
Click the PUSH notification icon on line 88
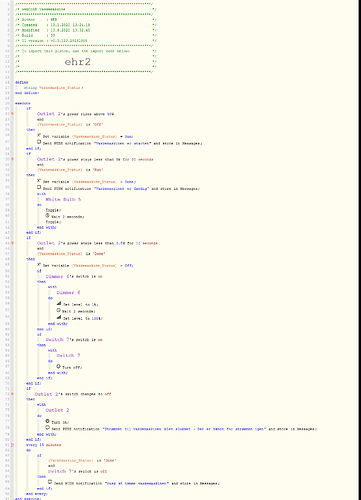[x=50, y=482]
